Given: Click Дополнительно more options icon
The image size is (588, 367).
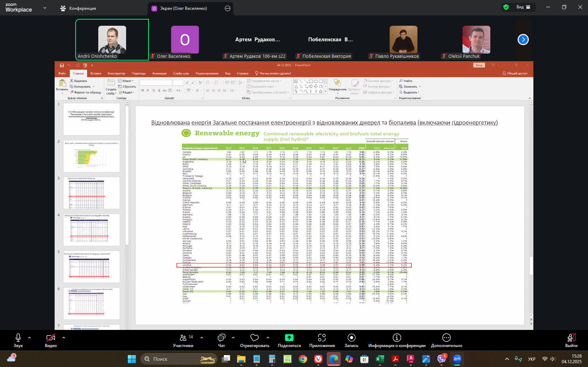Looking at the screenshot, I should [x=446, y=338].
